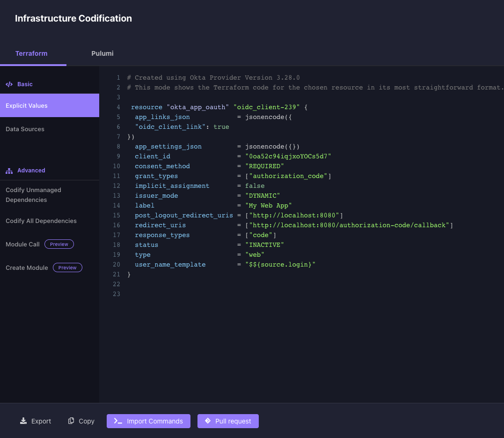Click the code icon next to Basic
Screen dimensions: 504x438
pos(9,84)
